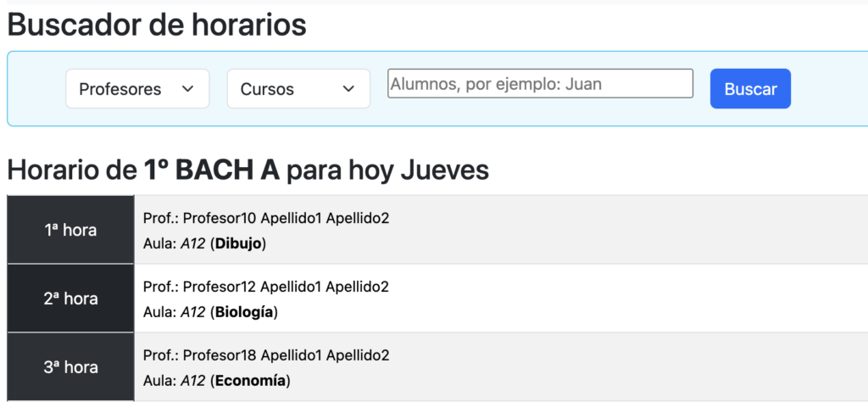Select the 1ª hora row header
This screenshot has width=868, height=402.
[70, 230]
